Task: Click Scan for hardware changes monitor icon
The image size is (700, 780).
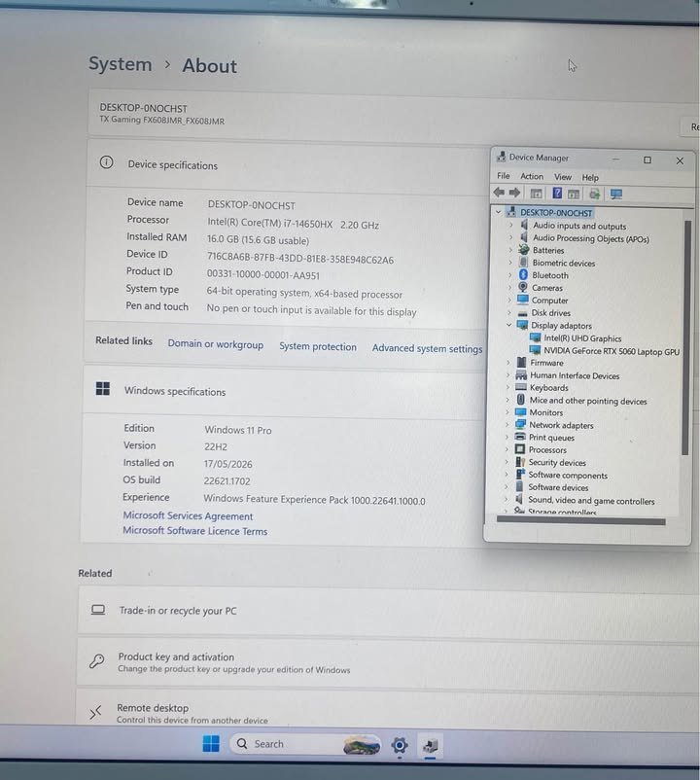Action: tap(616, 194)
